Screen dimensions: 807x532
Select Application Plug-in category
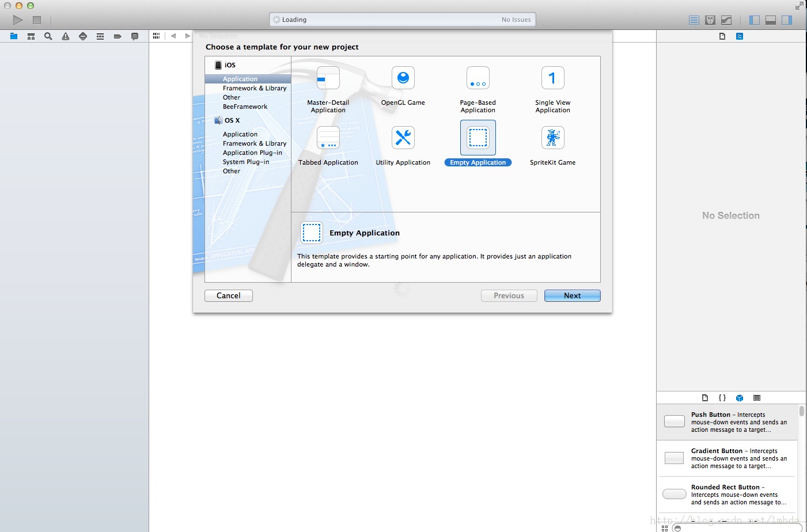click(252, 153)
